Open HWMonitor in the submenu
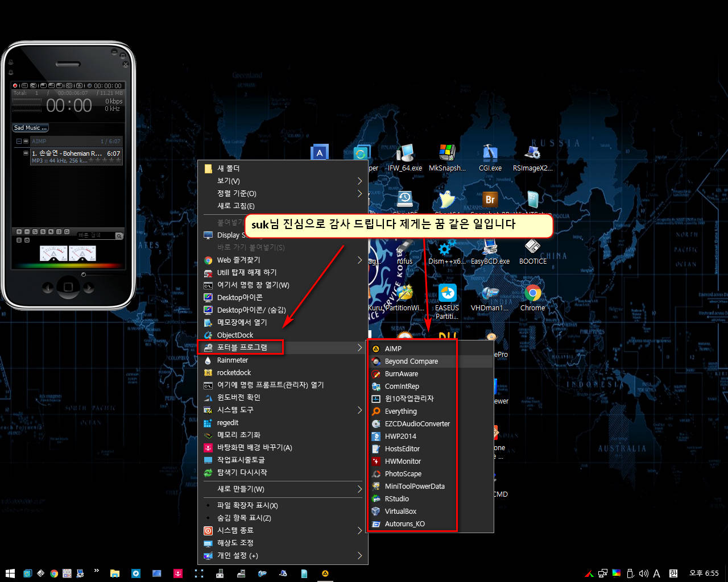Image resolution: width=728 pixels, height=582 pixels. [x=430, y=462]
